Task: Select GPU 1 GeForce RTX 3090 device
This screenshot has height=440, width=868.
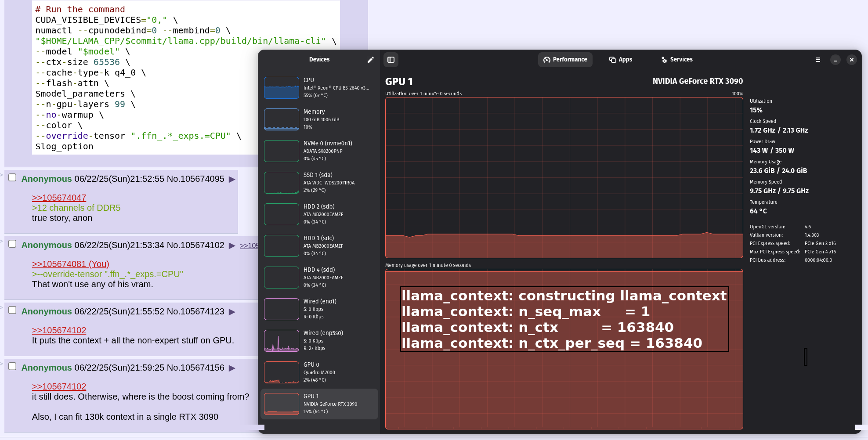Action: pos(319,404)
